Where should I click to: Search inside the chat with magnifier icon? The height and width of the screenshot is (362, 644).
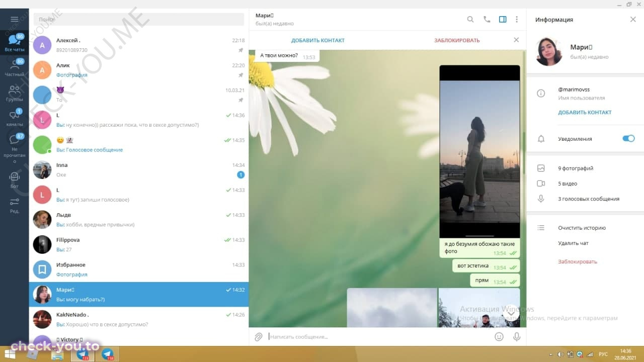coord(470,19)
